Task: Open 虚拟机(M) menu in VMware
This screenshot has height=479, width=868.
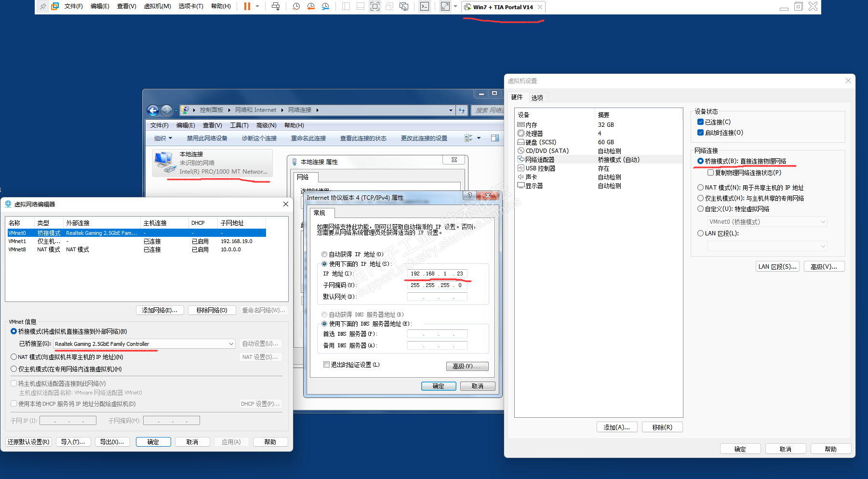Action: tap(158, 7)
